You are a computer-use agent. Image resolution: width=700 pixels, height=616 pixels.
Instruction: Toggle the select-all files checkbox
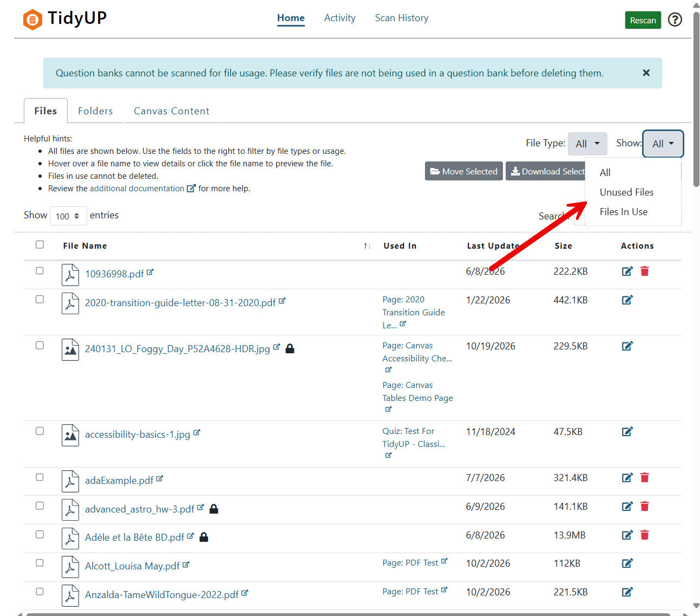coord(40,244)
